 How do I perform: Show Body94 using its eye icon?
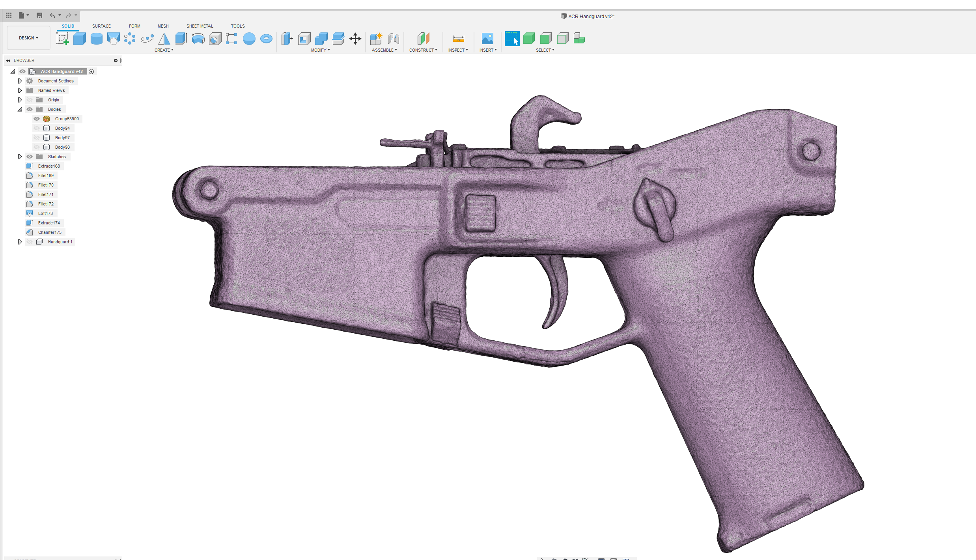pos(37,128)
